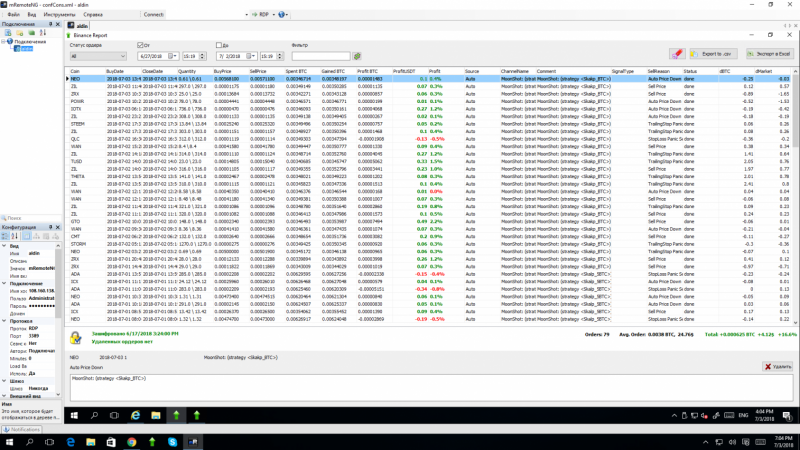
Task: Pin the Configuration panel
Action: pyautogui.click(x=51, y=227)
